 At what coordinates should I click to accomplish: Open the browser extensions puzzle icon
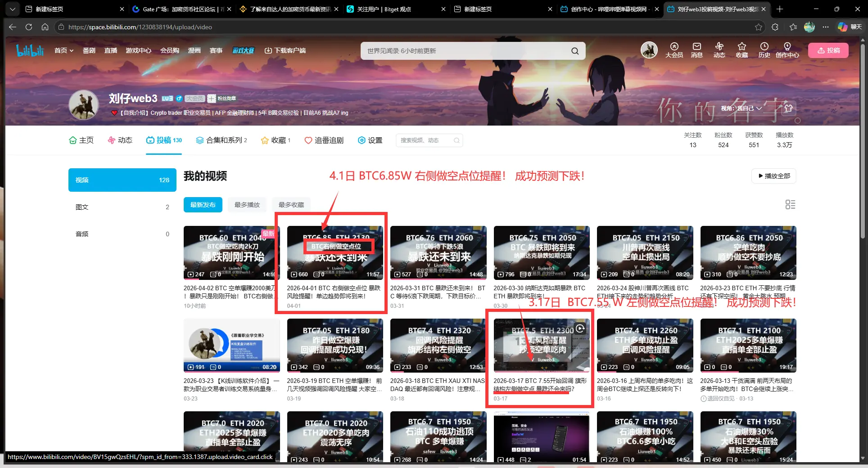point(775,27)
